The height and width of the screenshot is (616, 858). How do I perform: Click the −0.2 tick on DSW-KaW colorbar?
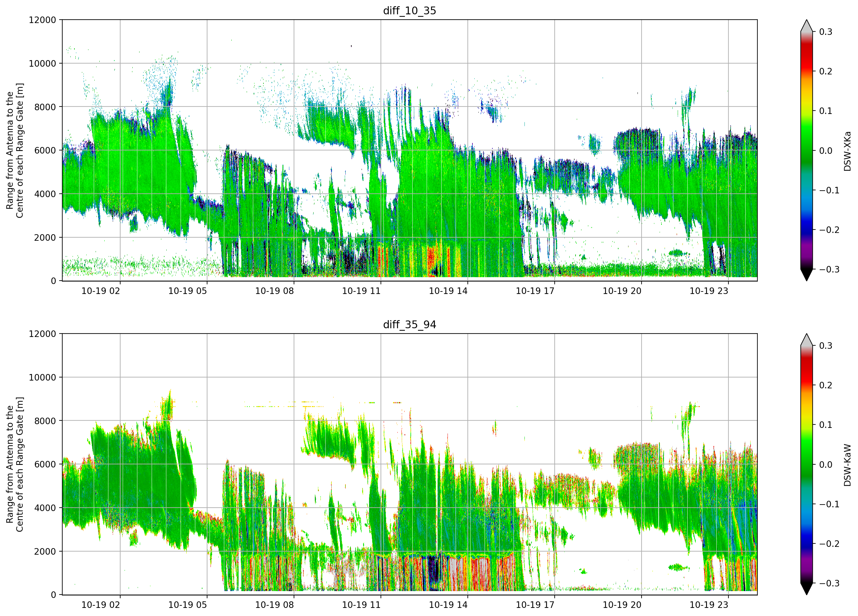[x=829, y=544]
